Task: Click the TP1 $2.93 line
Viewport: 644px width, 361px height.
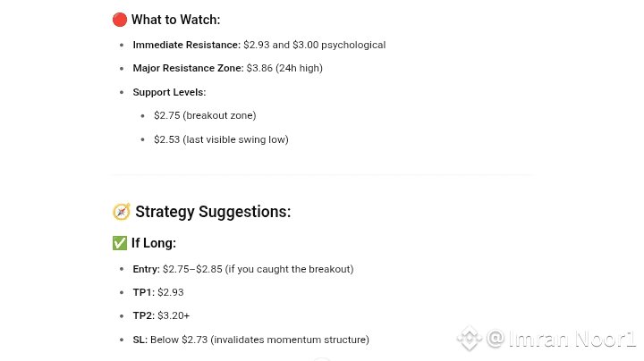Action: click(x=158, y=292)
